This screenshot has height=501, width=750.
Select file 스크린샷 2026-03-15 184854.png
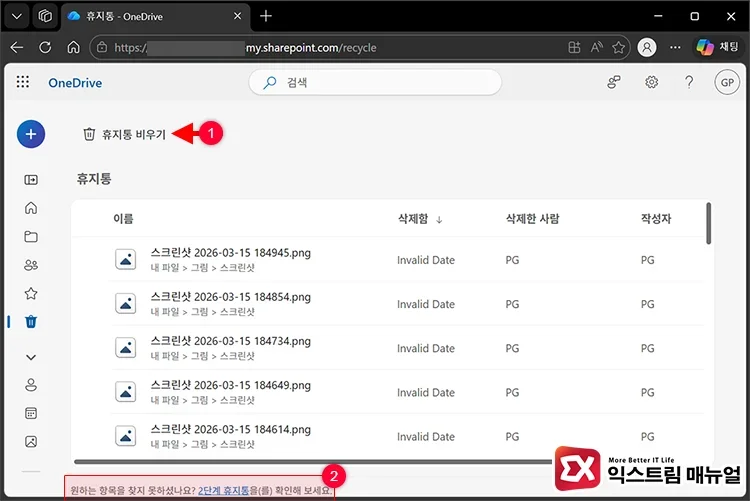pos(231,297)
